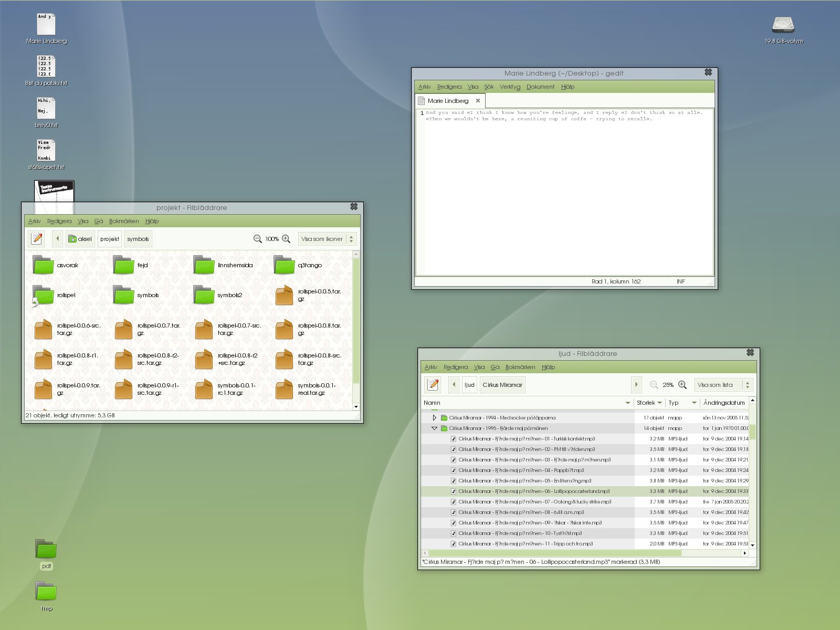Collapse Cirkus Miramar 1995 folder row

434,428
